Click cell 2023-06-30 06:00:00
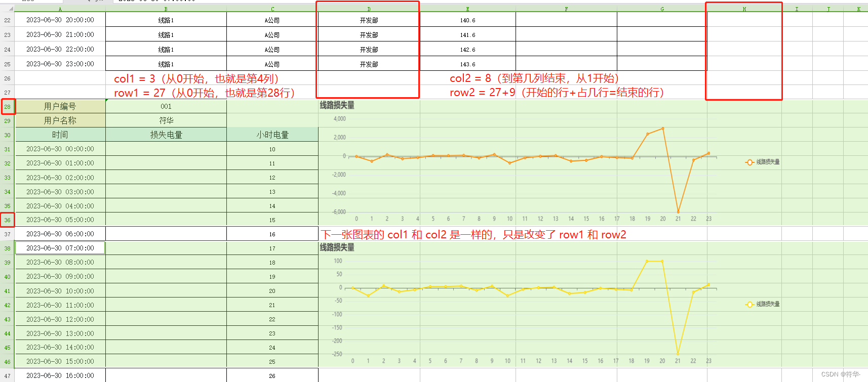The height and width of the screenshot is (382, 868). click(60, 234)
